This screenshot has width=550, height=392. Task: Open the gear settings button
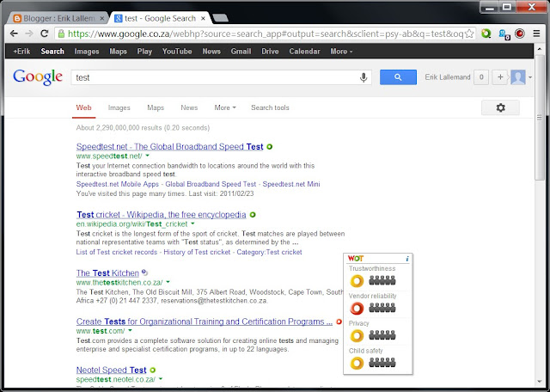click(x=500, y=107)
